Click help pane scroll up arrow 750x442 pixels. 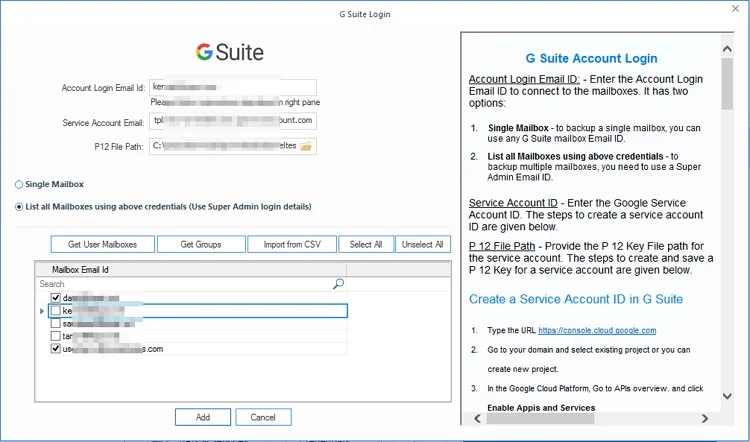point(727,49)
